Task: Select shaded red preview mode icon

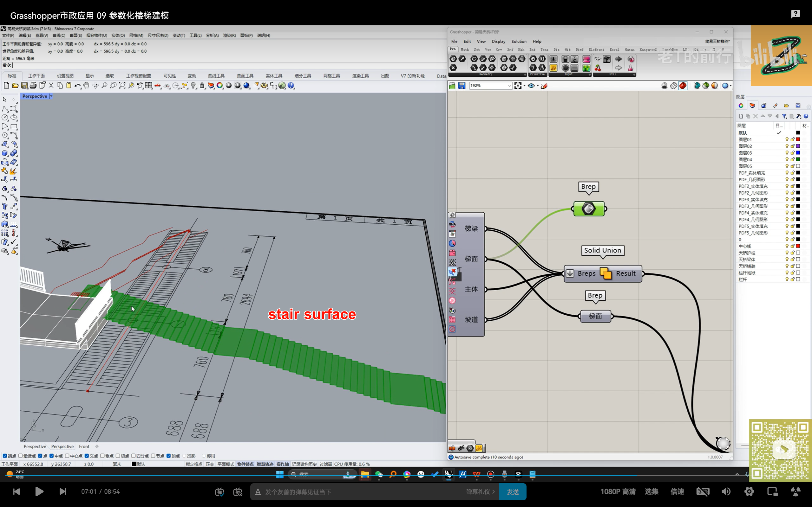Action: click(683, 86)
